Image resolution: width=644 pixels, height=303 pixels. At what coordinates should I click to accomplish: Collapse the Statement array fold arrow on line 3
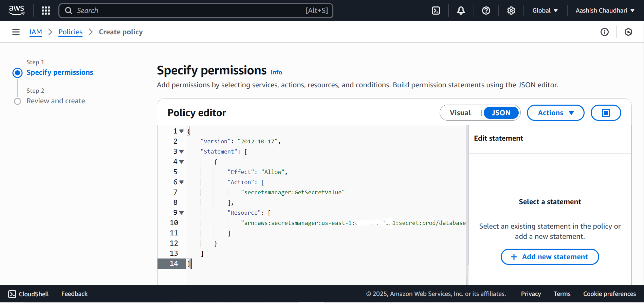[x=182, y=151]
